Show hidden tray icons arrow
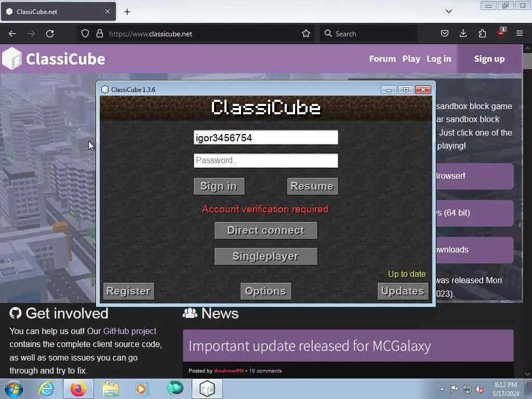The width and height of the screenshot is (532, 399). pos(442,389)
